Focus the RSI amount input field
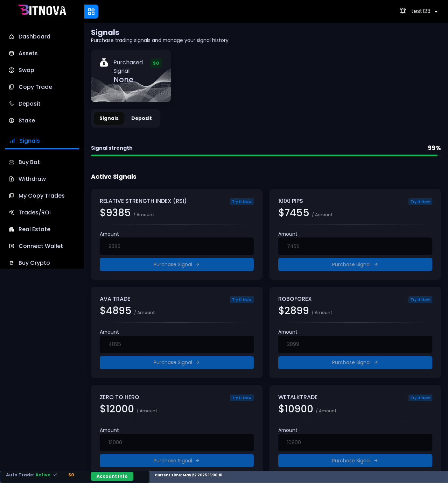 point(177,246)
